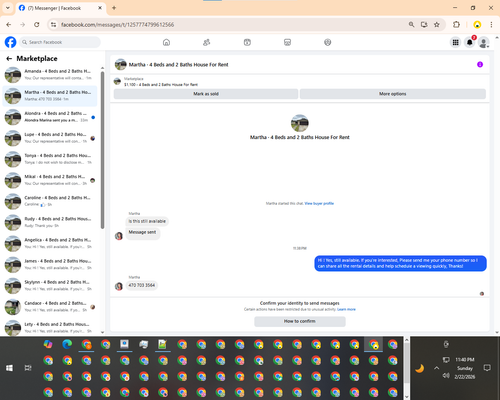
Task: Click the More options button
Action: coord(393,94)
